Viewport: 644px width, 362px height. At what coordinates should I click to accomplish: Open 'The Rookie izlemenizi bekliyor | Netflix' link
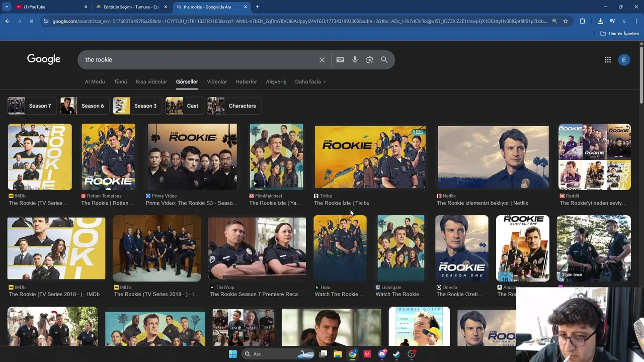(x=482, y=203)
